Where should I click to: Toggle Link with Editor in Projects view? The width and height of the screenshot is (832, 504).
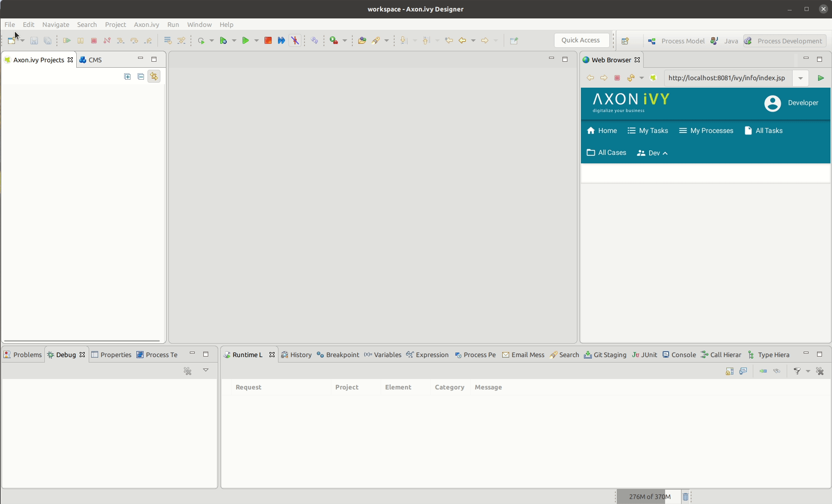(153, 76)
